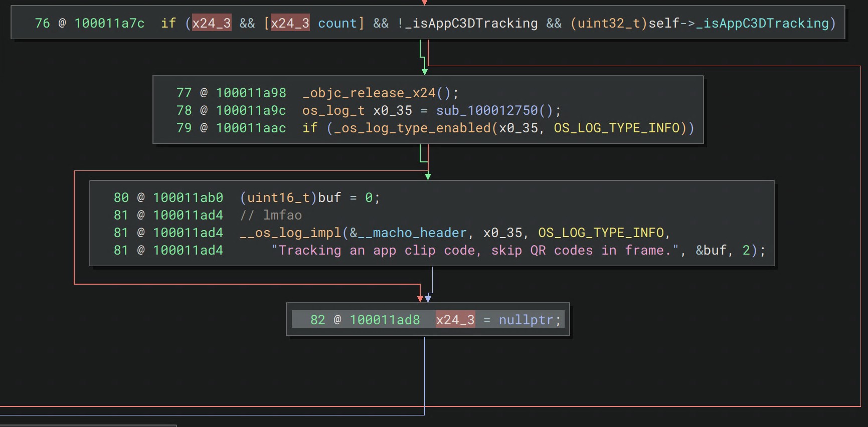Image resolution: width=868 pixels, height=427 pixels.
Task: Select address 100011a7c on line 76
Action: pyautogui.click(x=109, y=23)
